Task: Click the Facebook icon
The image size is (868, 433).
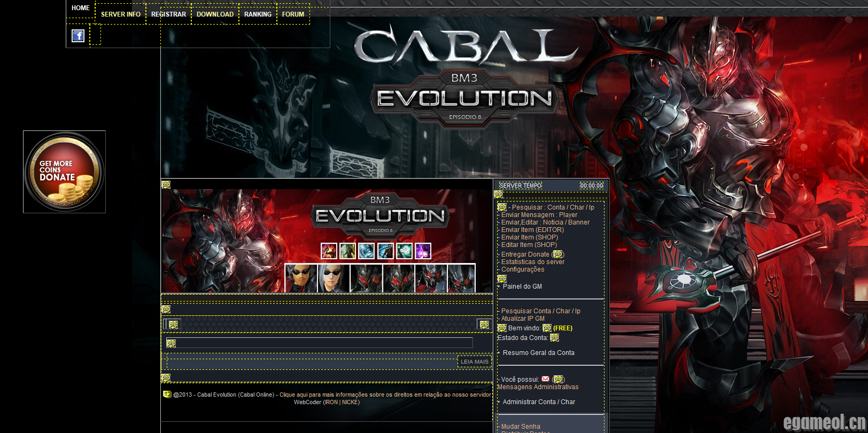Action: click(x=78, y=36)
